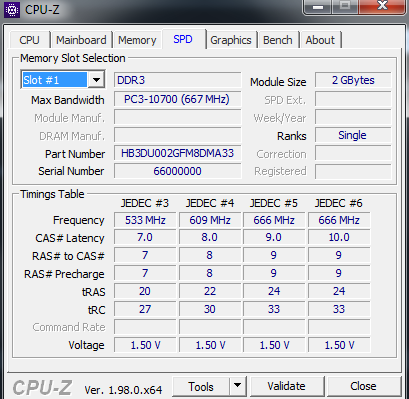Minimize the CPU-Z window
The image size is (409, 399).
318,7
